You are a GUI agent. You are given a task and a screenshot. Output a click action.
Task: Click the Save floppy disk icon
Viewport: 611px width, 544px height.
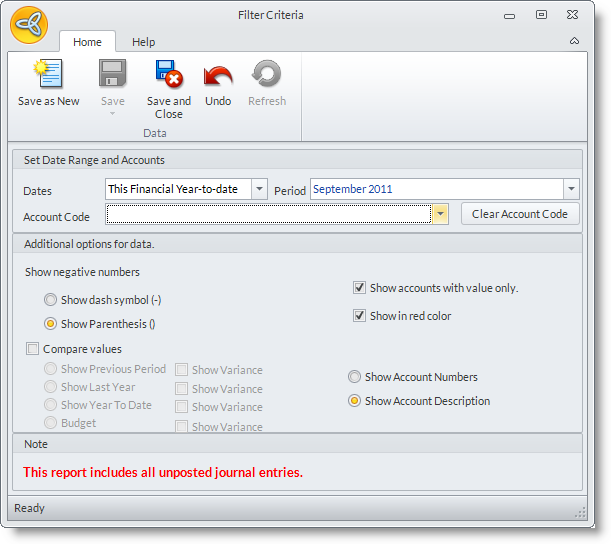[113, 76]
